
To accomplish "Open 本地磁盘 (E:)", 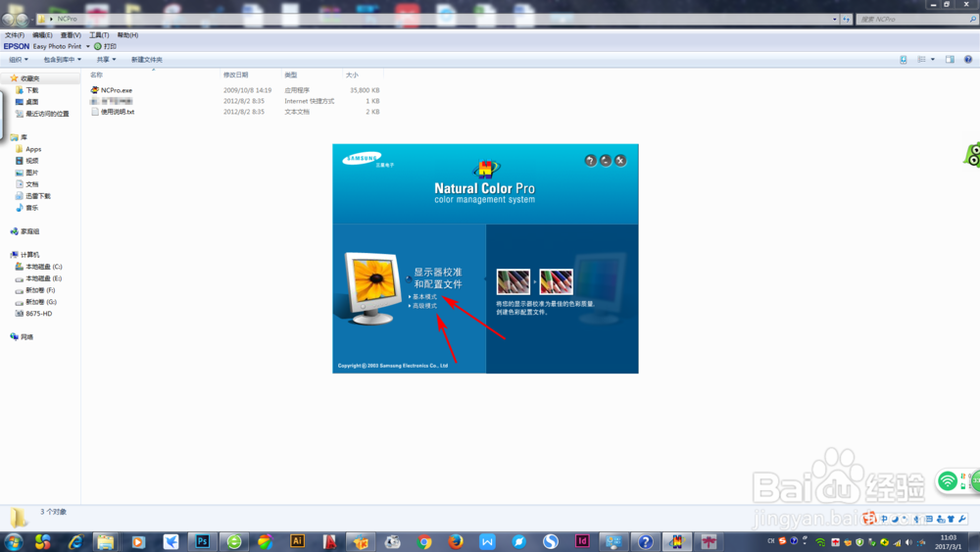I will coord(43,278).
